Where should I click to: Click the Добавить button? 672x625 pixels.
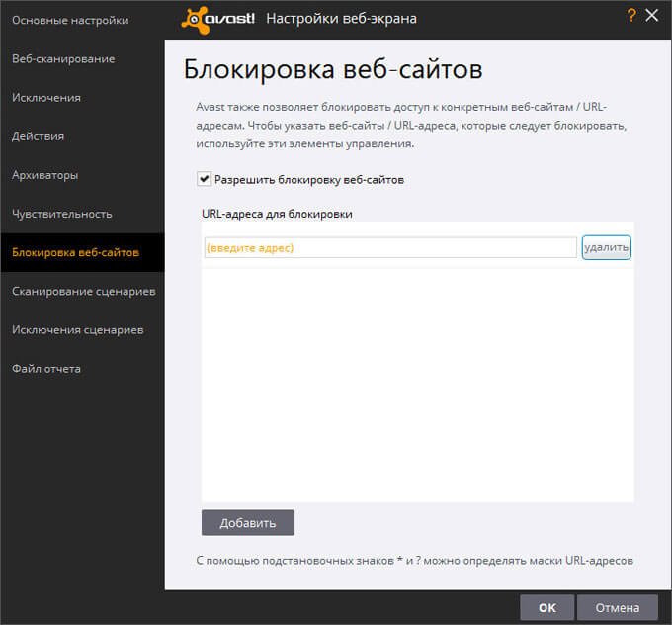pyautogui.click(x=248, y=522)
